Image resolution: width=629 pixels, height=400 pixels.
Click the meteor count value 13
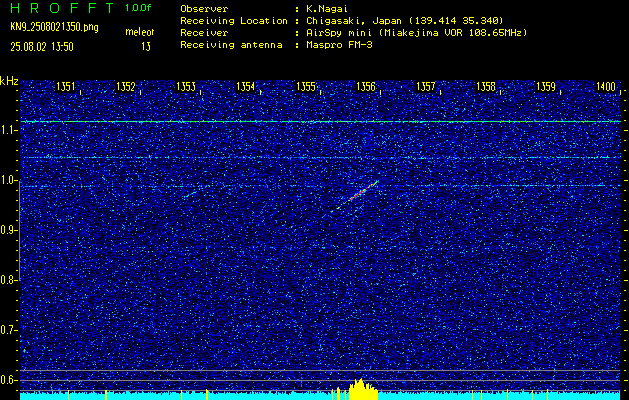coord(146,47)
